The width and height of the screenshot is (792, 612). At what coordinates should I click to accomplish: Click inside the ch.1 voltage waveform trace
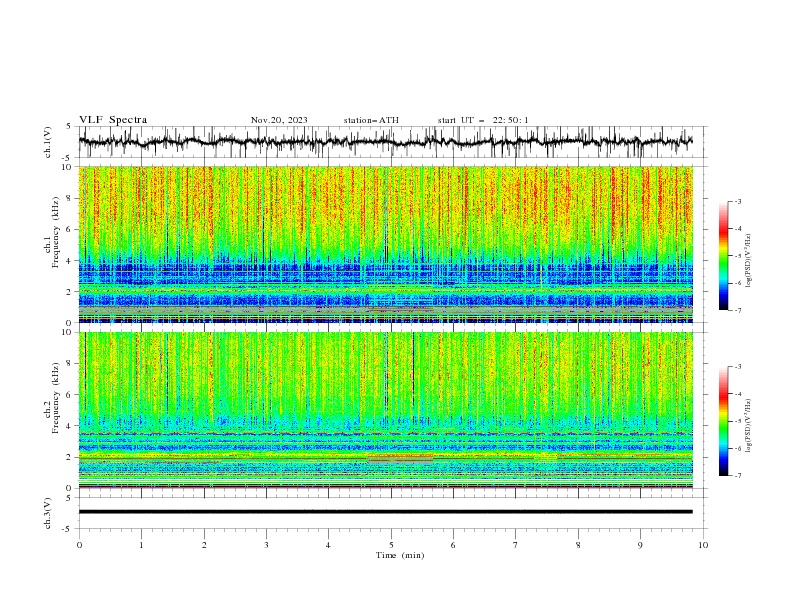point(385,142)
